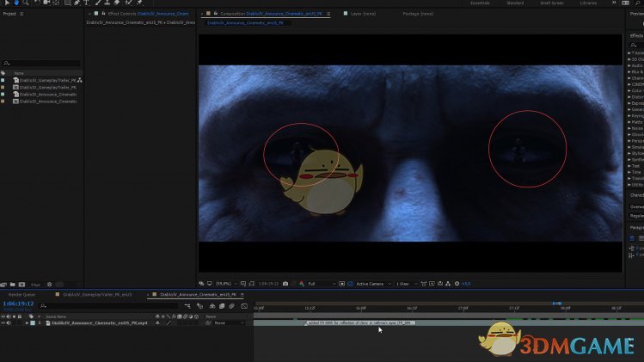Switch to Libraries workspace
The height and width of the screenshot is (362, 644).
tap(588, 3)
